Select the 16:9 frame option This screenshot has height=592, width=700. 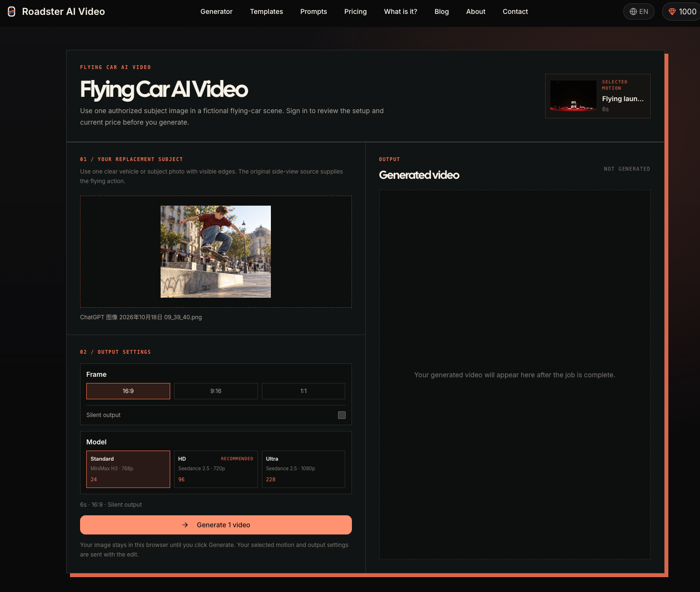coord(128,391)
